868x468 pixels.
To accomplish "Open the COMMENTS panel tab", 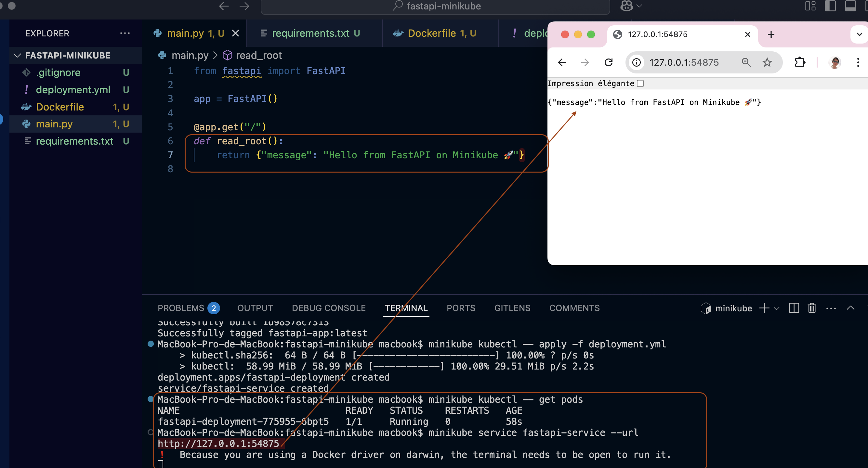I will [x=574, y=308].
